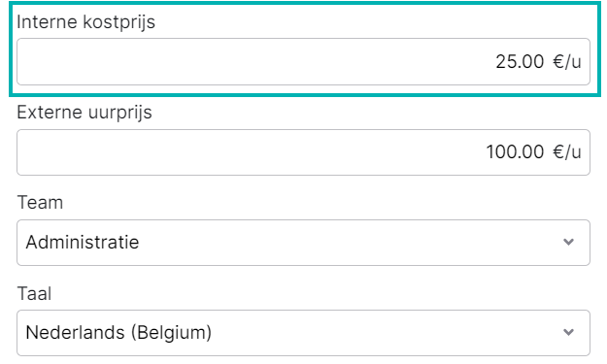Viewport: 607px width, 364px height.
Task: Click empty space inside Externe uurprijs box
Action: 252,152
